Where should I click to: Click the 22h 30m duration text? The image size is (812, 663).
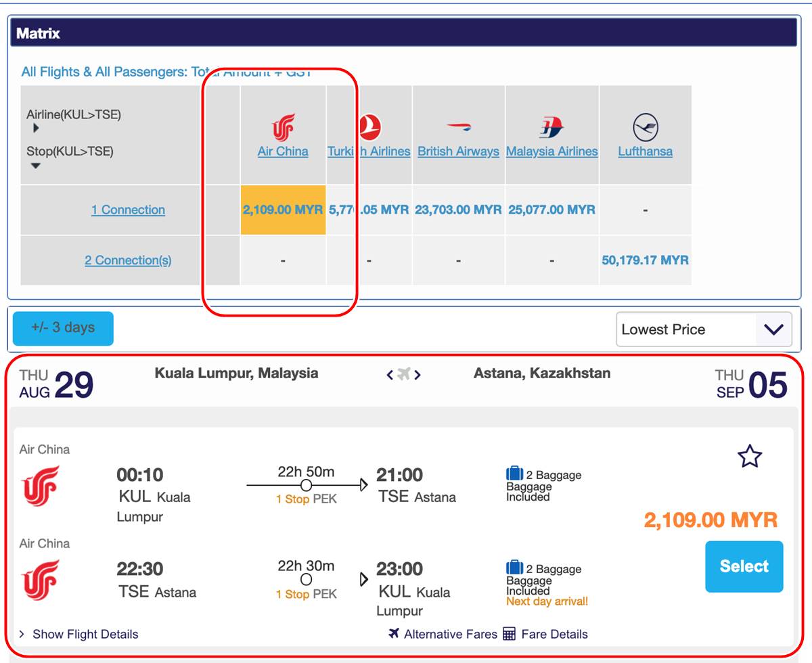pos(306,566)
